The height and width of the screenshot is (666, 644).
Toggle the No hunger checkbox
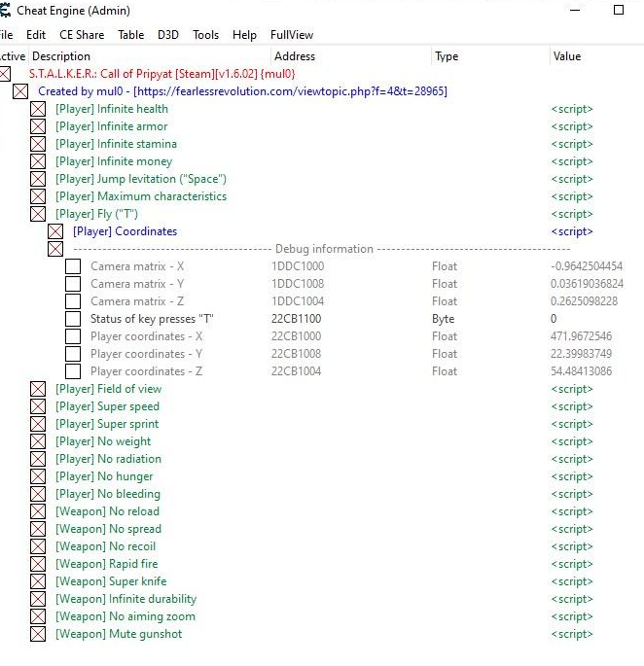point(38,476)
